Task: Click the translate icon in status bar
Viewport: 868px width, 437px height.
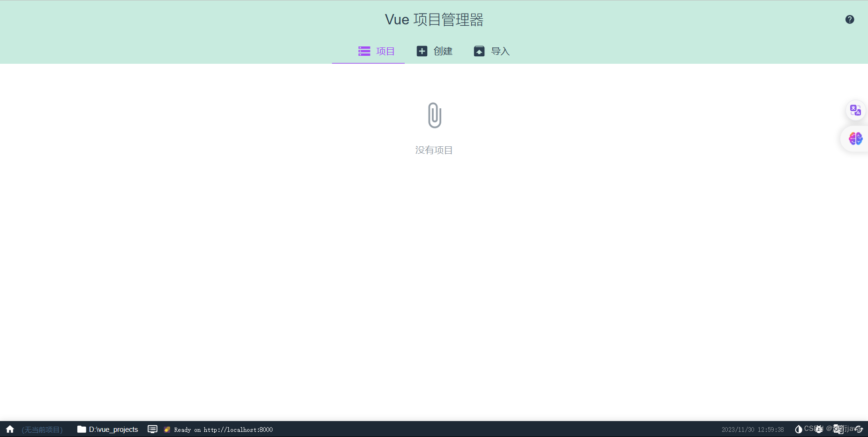Action: [x=838, y=429]
